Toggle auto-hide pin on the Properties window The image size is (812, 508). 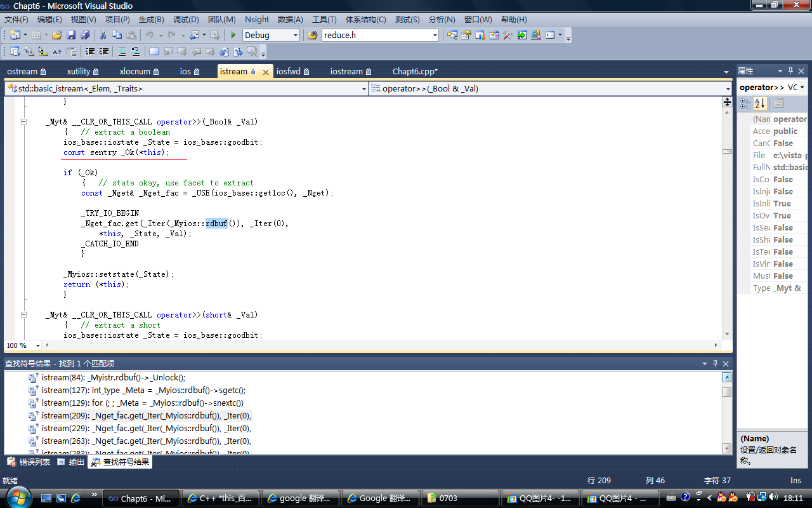point(790,70)
